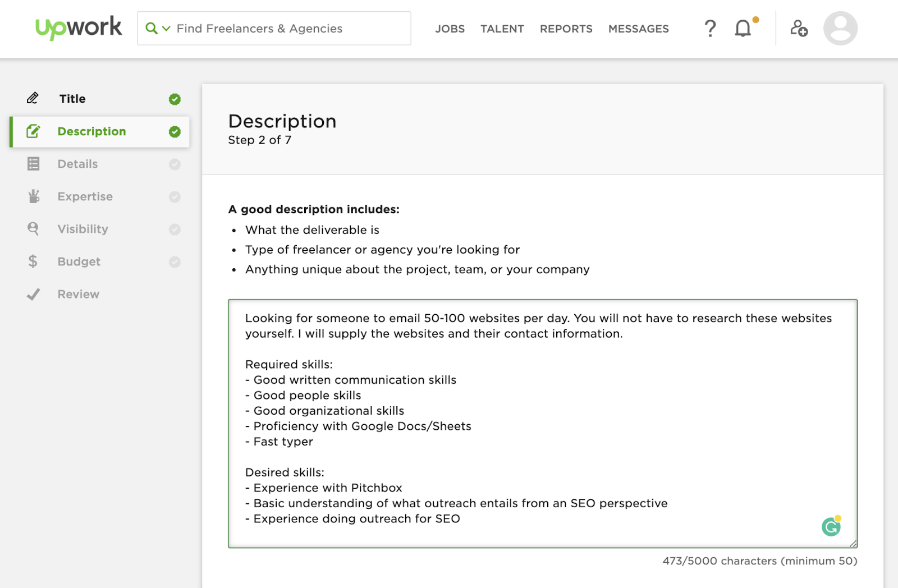Open the profile avatar menu
The image size is (898, 588).
pos(840,28)
